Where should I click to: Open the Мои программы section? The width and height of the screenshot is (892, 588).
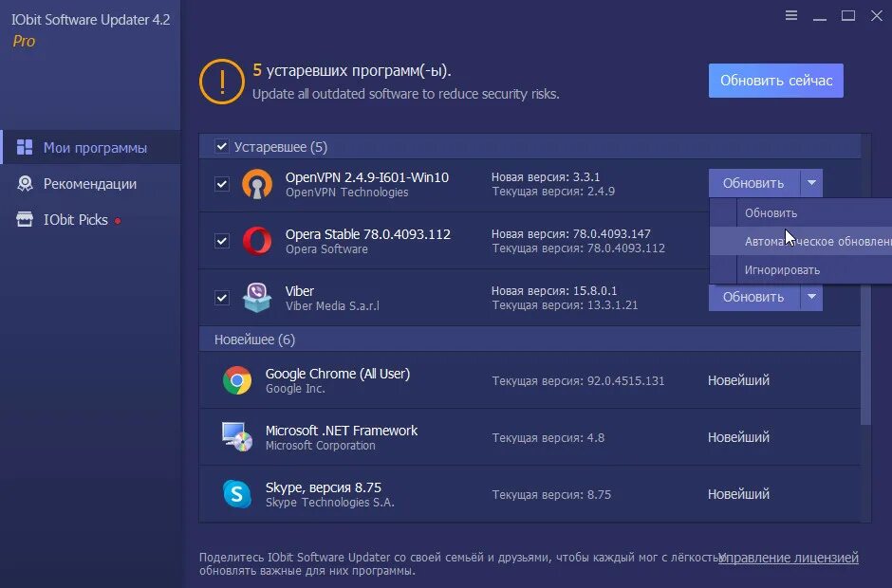[x=91, y=147]
